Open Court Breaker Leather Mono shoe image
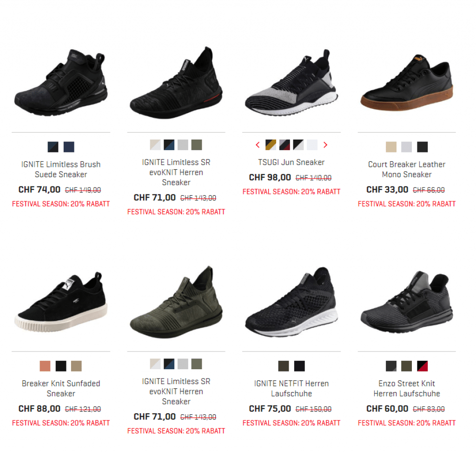 tap(406, 83)
